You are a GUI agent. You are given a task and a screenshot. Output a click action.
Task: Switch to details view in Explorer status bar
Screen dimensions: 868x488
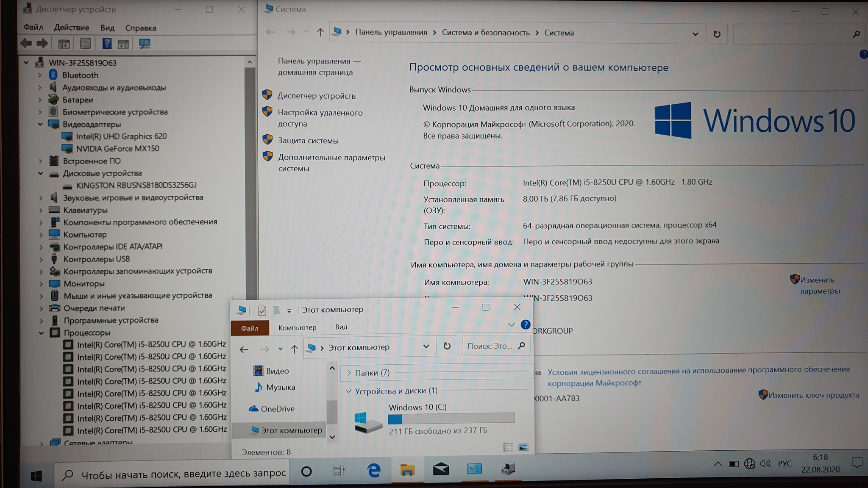coord(508,447)
